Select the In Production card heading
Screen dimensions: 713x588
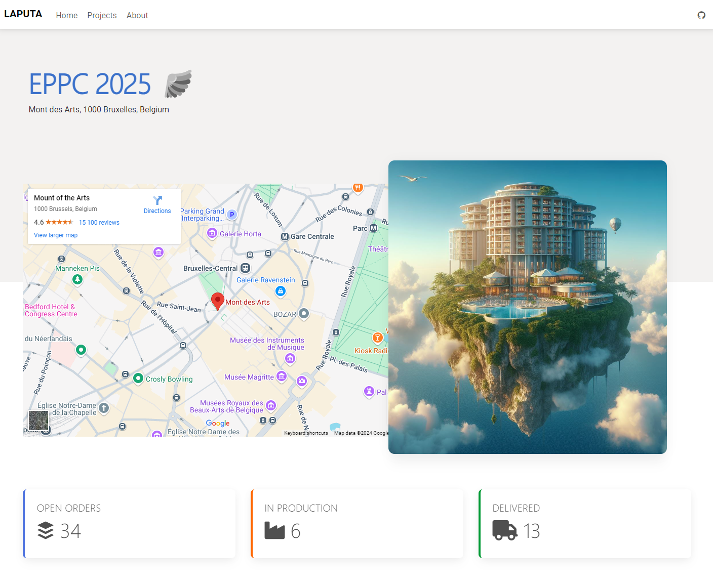click(301, 508)
